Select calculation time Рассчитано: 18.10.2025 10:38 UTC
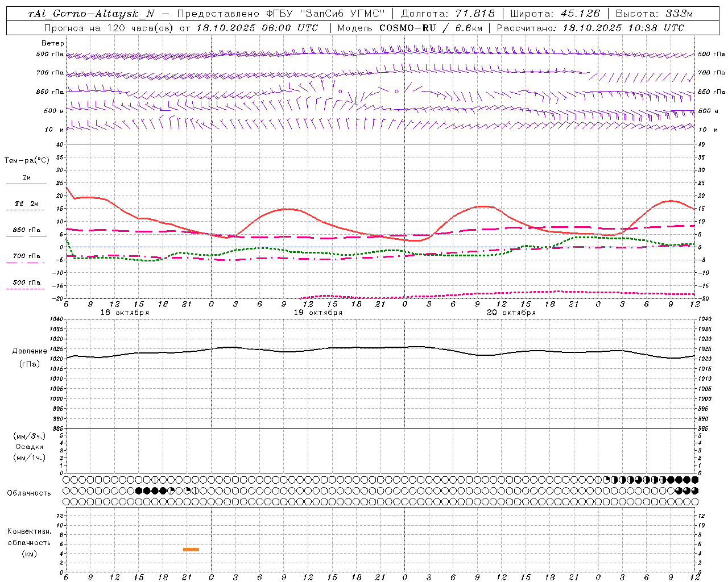Screen dimensions: 728x582 click(590, 28)
